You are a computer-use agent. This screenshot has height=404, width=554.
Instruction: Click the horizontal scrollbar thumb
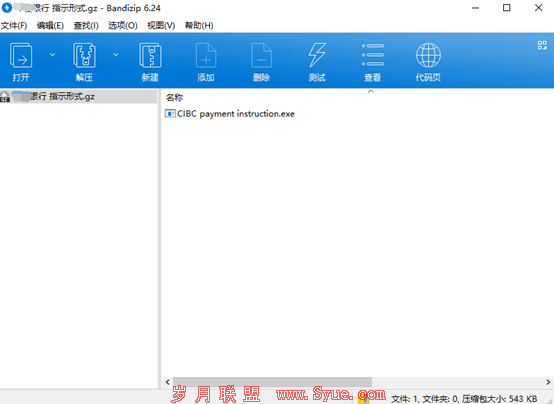coord(272,382)
